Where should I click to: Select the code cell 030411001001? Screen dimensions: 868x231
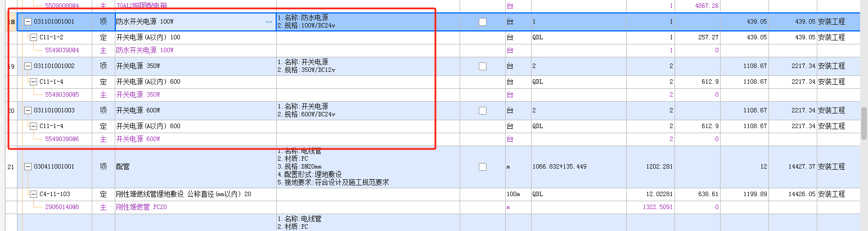point(54,167)
